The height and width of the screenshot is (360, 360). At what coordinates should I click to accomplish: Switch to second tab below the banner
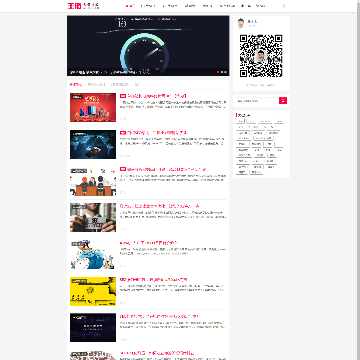coord(96,85)
